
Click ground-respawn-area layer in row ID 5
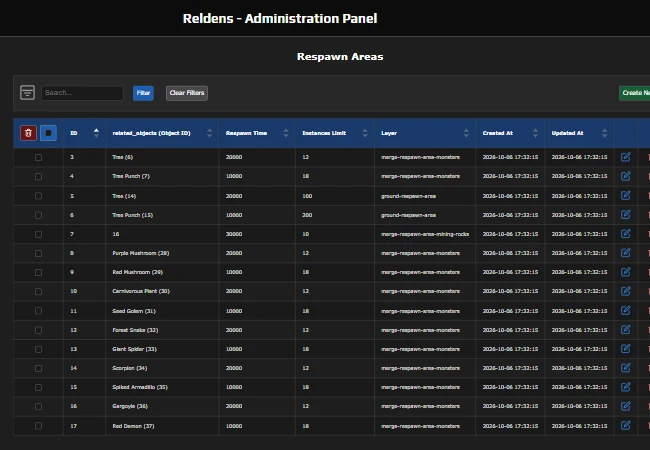tap(408, 196)
